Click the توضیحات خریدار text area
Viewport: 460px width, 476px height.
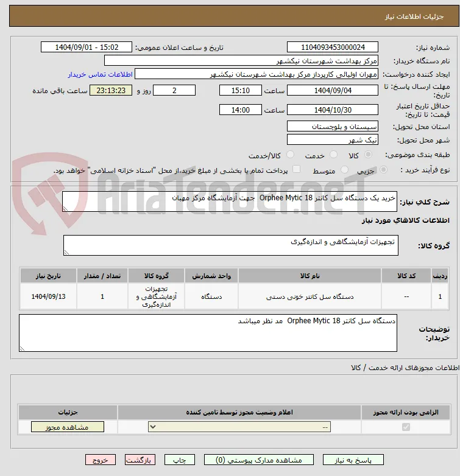208,333
